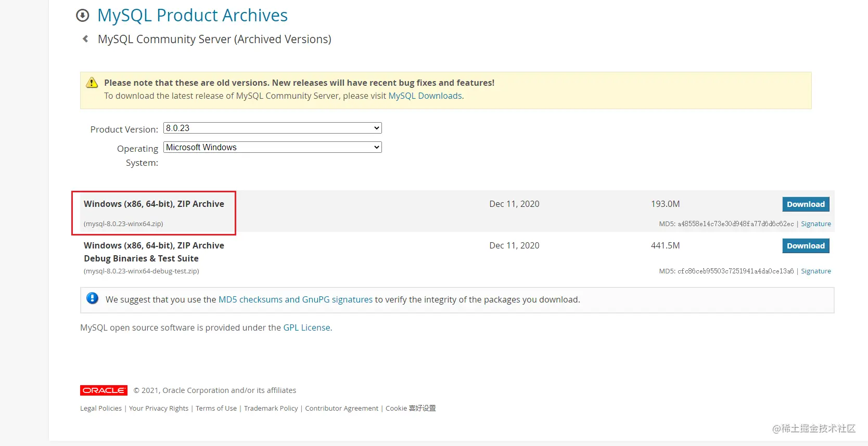This screenshot has height=446, width=868.
Task: Open Trademark Policy footer link
Action: 271,409
